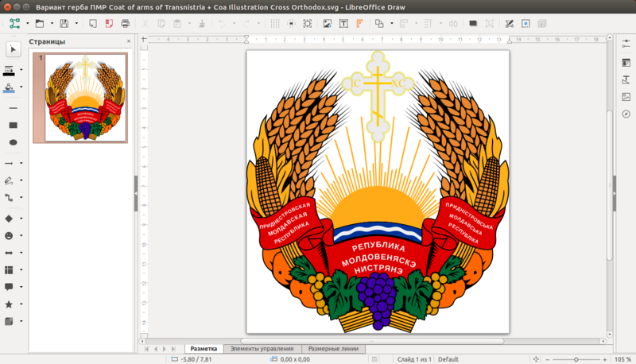Switch to Разметка tab
The image size is (636, 364).
204,349
